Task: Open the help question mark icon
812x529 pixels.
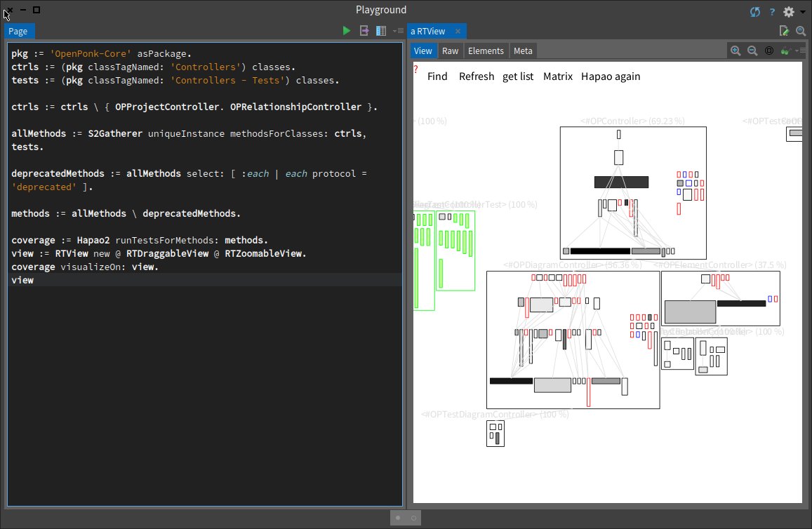Action: click(772, 11)
